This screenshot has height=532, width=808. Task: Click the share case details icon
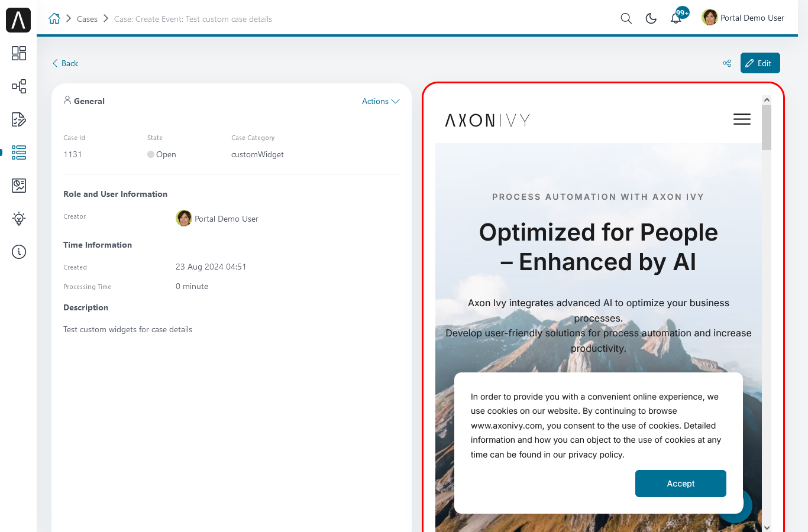click(727, 63)
